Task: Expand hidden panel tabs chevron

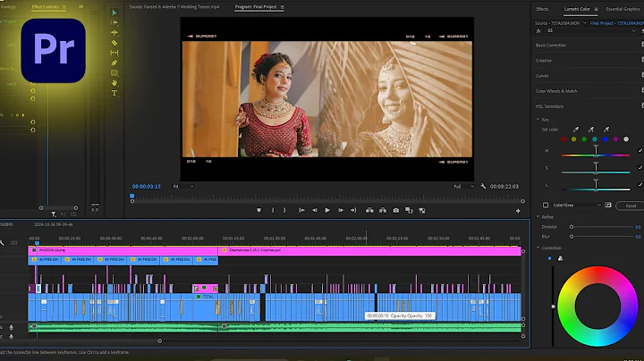Action: [x=80, y=6]
